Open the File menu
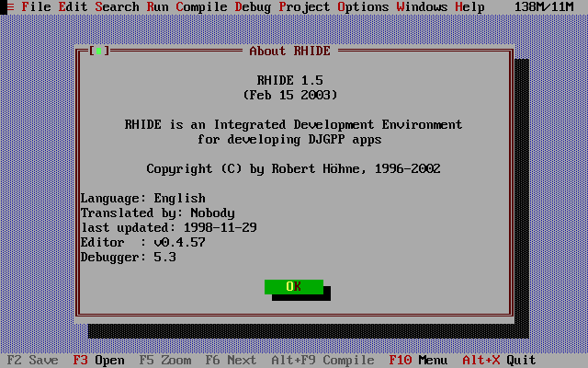This screenshot has height=368, width=588. [37, 6]
